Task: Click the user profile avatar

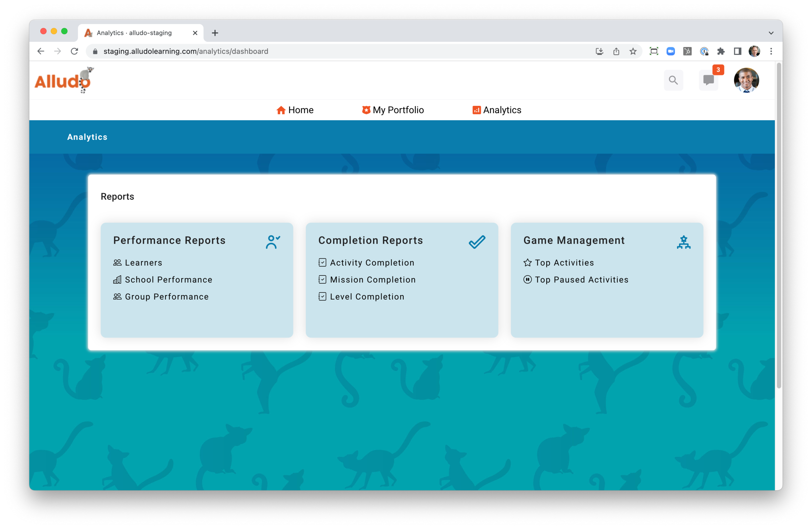Action: point(746,80)
